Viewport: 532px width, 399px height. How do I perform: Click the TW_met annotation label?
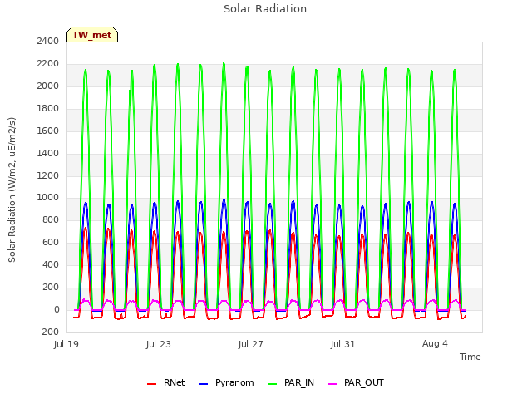coord(92,35)
